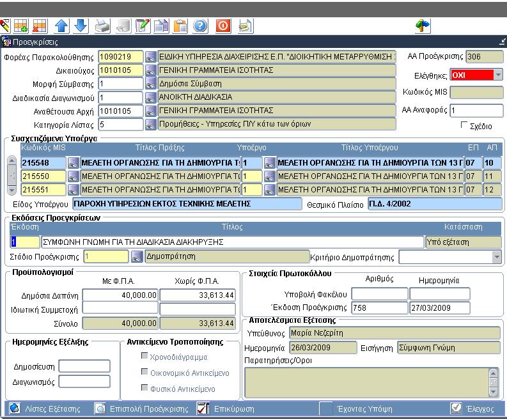Click the grayed database search icon
This screenshot has width=507, height=420.
tap(123, 26)
